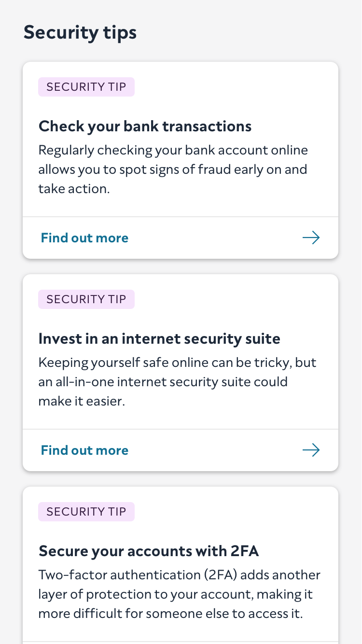The height and width of the screenshot is (644, 362).
Task: Select the heading Check your bank transactions
Action: point(145,126)
